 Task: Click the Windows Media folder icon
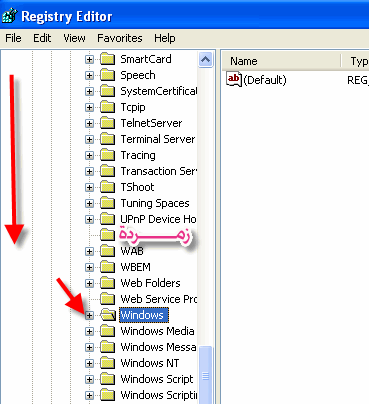pyautogui.click(x=107, y=331)
